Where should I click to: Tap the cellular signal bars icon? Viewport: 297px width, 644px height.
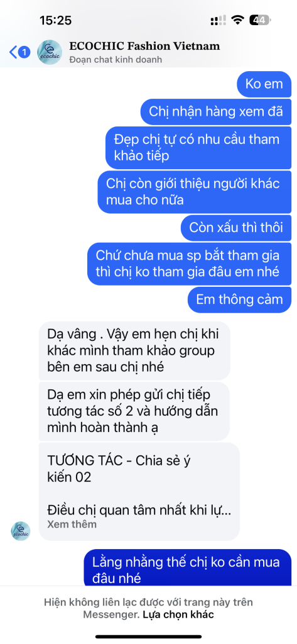coord(218,19)
